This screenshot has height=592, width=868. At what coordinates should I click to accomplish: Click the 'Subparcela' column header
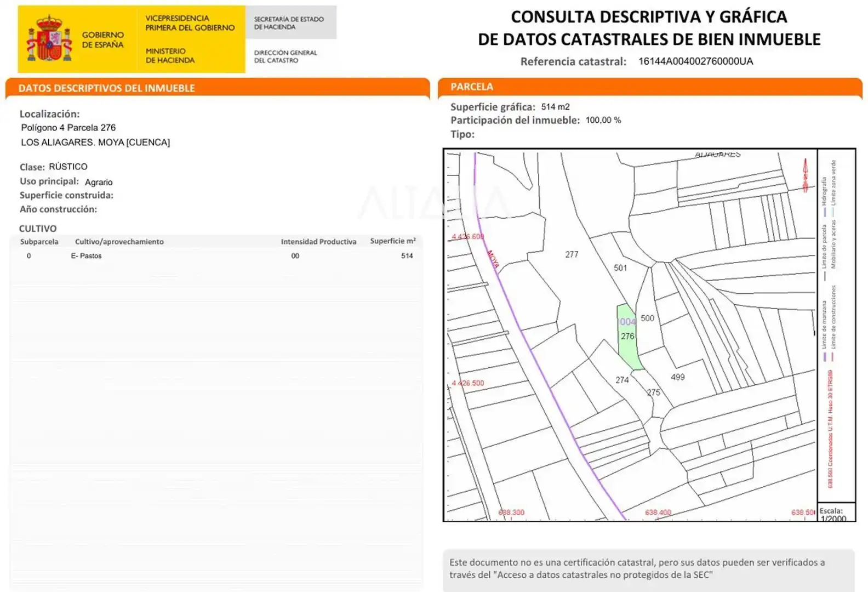click(39, 242)
